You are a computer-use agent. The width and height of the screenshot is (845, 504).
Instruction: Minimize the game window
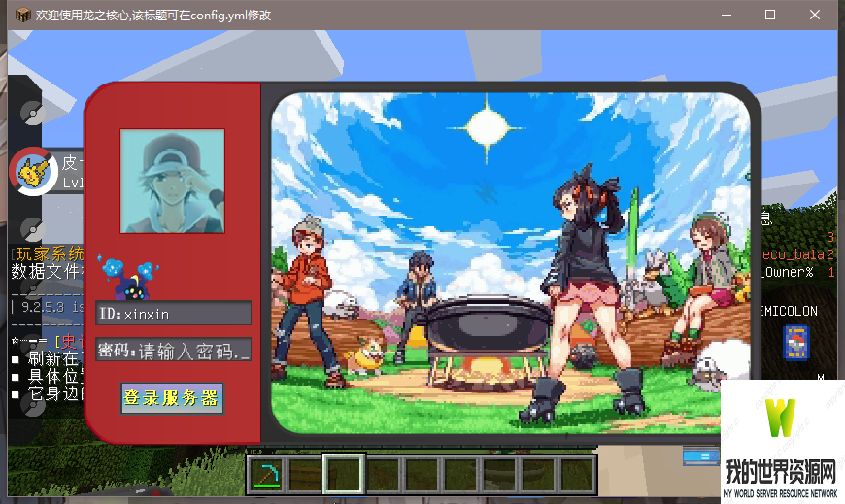point(727,15)
